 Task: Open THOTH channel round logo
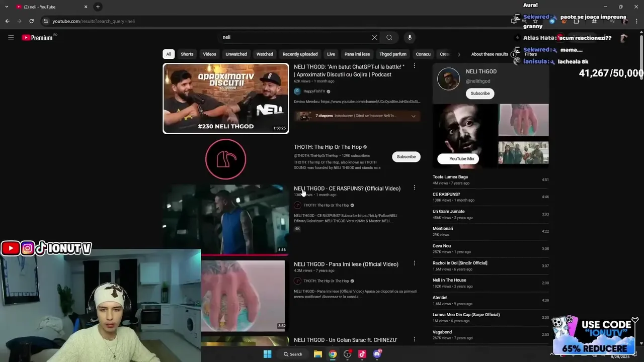point(225,159)
